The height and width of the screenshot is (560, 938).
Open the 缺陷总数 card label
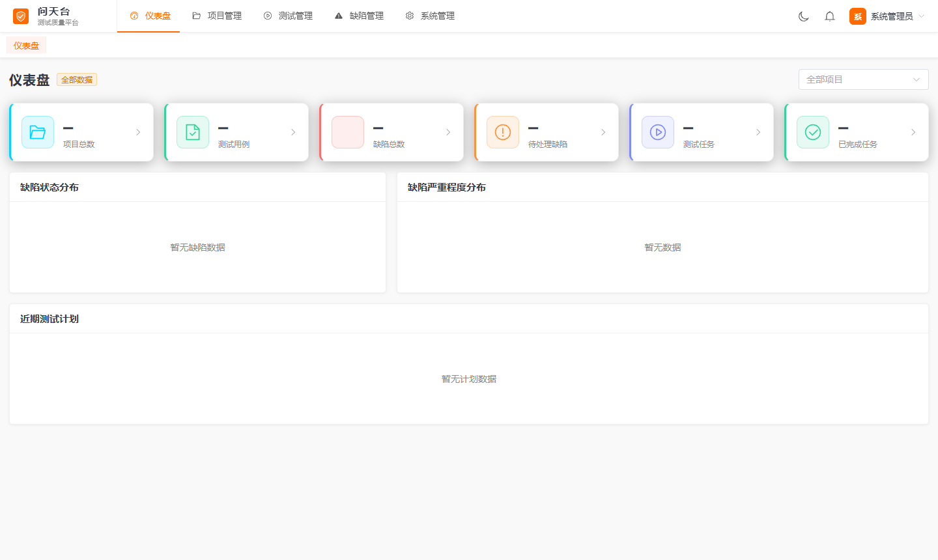(x=389, y=144)
